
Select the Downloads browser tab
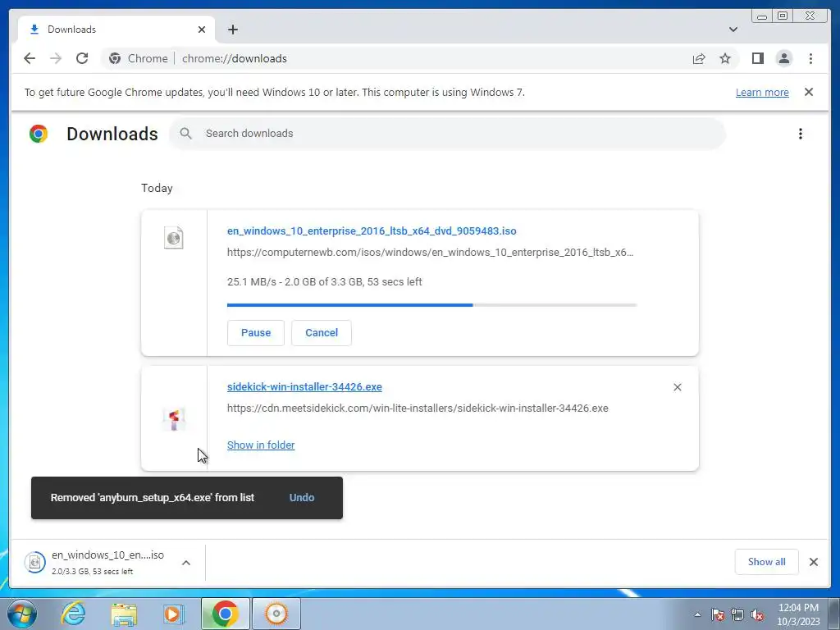click(x=116, y=30)
